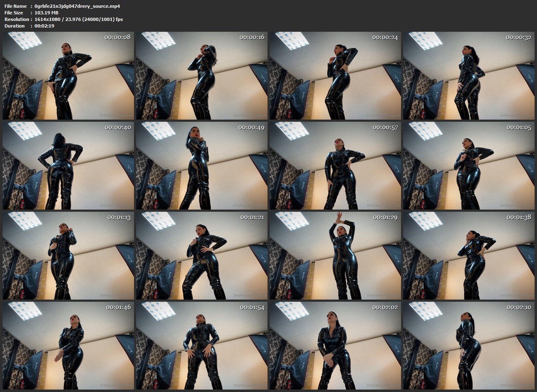This screenshot has height=392, width=537.
Task: Open the thumbnail at 00:00:24
Action: (335, 76)
